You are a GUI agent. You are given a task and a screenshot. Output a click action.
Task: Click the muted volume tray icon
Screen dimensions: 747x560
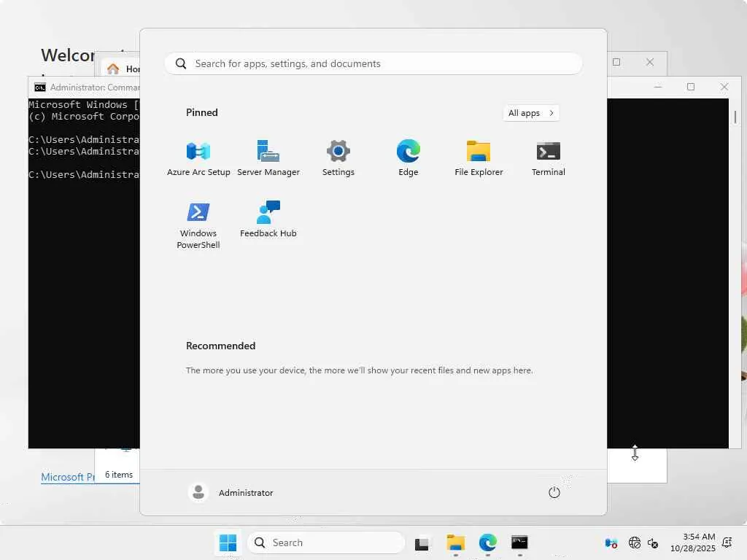pos(653,542)
